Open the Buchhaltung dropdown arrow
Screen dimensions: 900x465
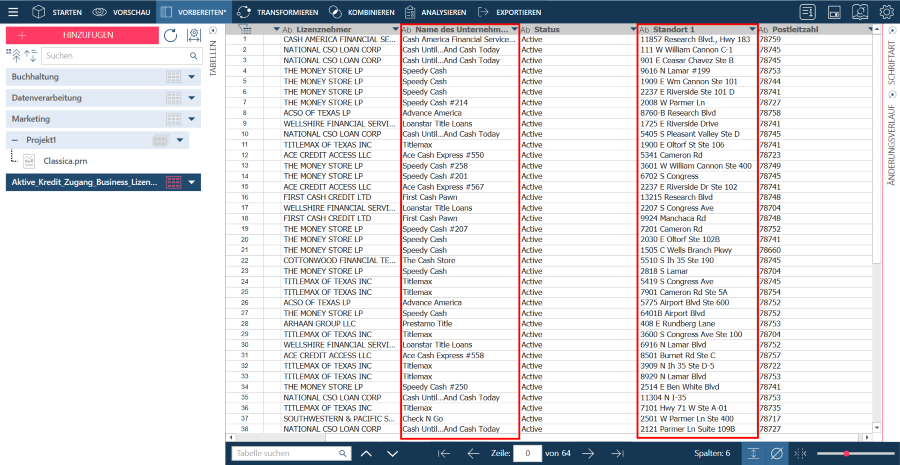[192, 77]
